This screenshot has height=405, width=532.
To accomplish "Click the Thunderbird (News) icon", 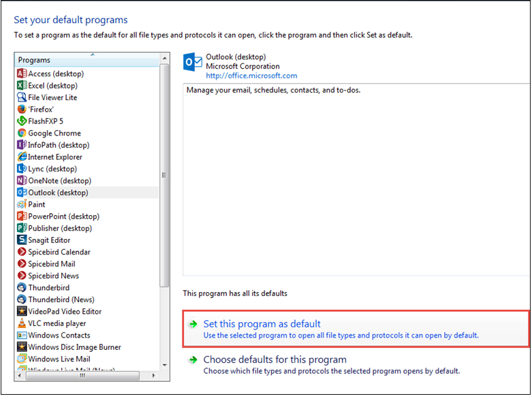I will coord(22,299).
